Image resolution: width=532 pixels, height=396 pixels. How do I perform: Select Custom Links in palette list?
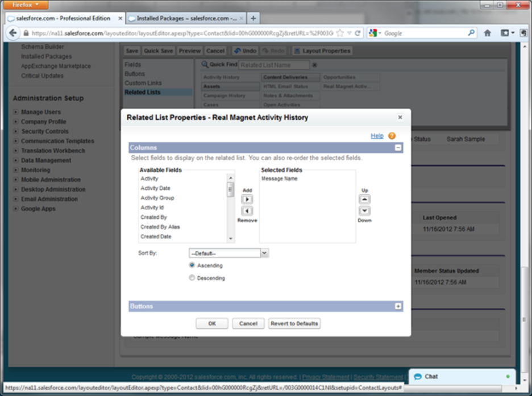(143, 83)
